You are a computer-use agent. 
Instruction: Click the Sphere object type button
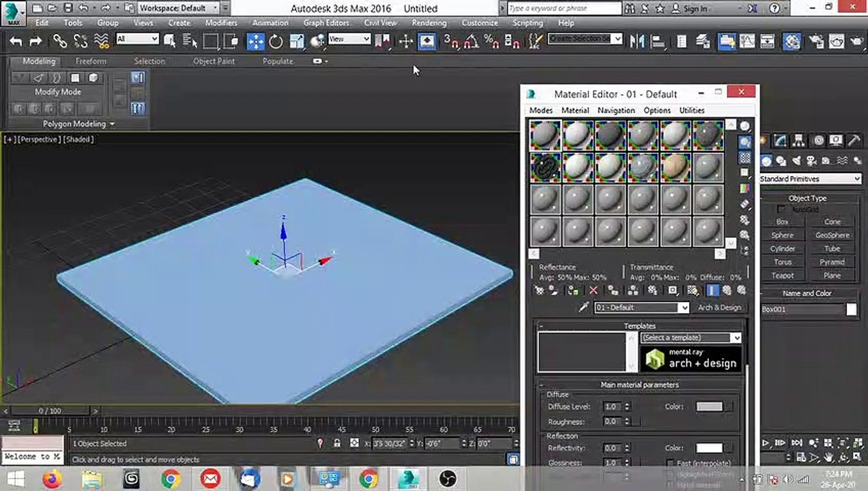click(783, 235)
